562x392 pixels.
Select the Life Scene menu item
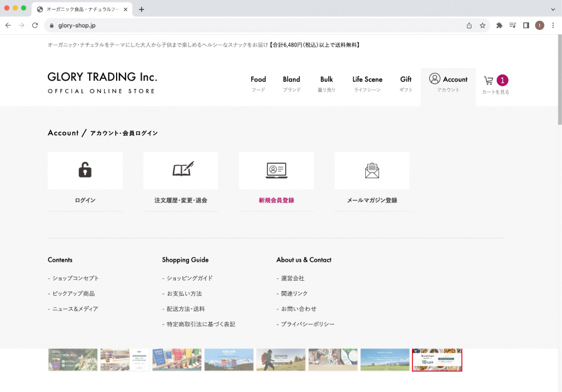click(367, 83)
